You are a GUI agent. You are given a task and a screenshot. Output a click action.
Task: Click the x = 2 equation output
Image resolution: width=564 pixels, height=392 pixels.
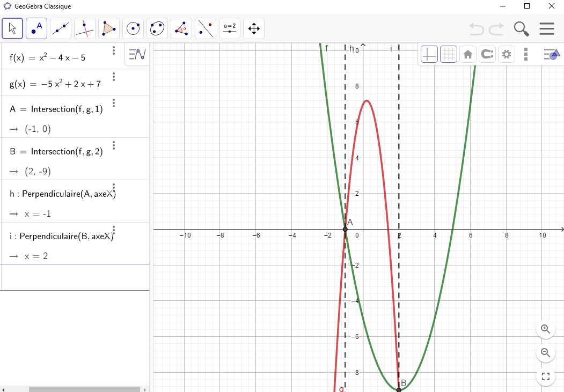36,256
